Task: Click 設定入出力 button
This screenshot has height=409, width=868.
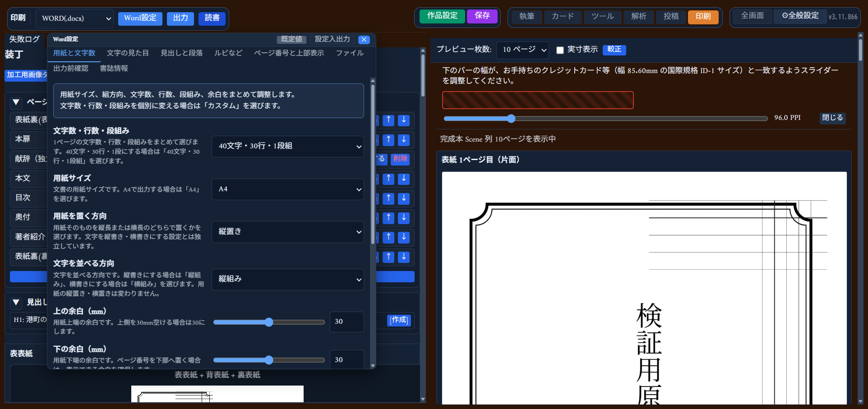Action: [x=332, y=40]
